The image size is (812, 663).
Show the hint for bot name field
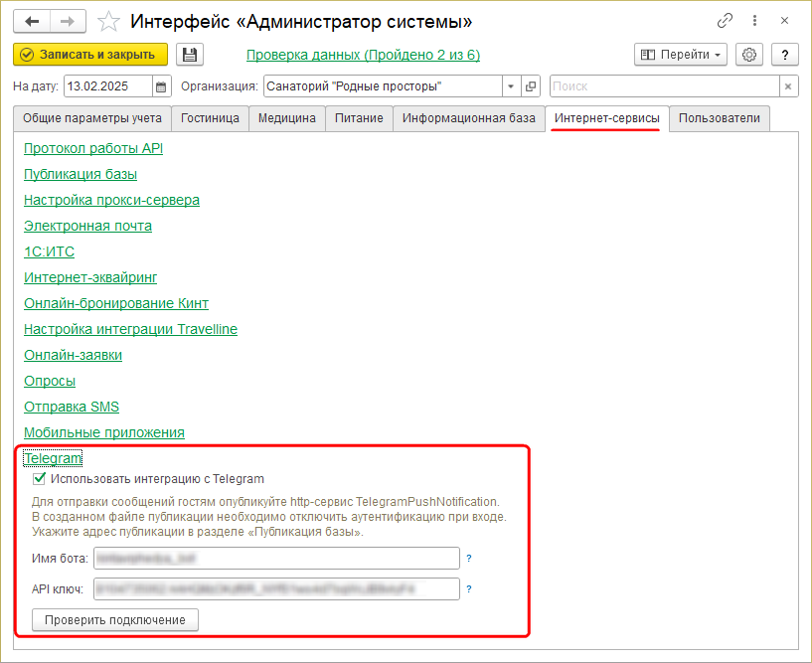469,559
